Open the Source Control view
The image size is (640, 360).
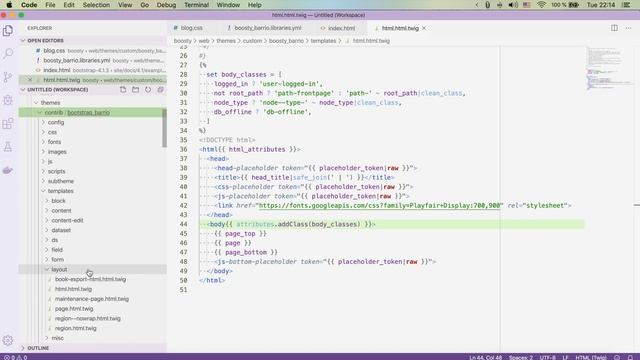(x=8, y=77)
